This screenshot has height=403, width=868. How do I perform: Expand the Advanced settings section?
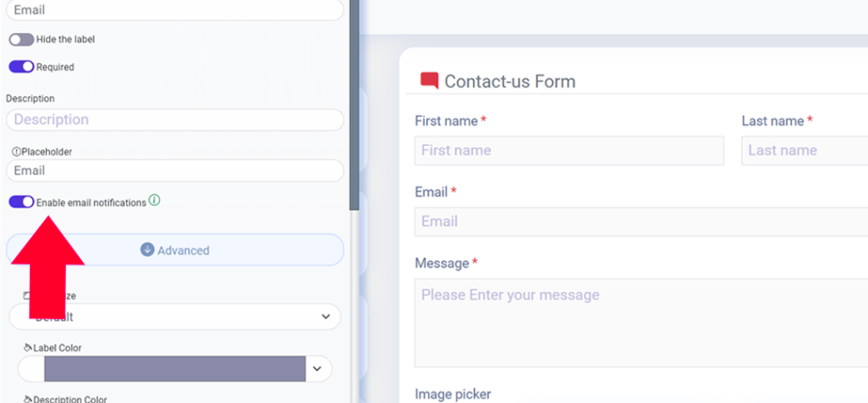175,250
